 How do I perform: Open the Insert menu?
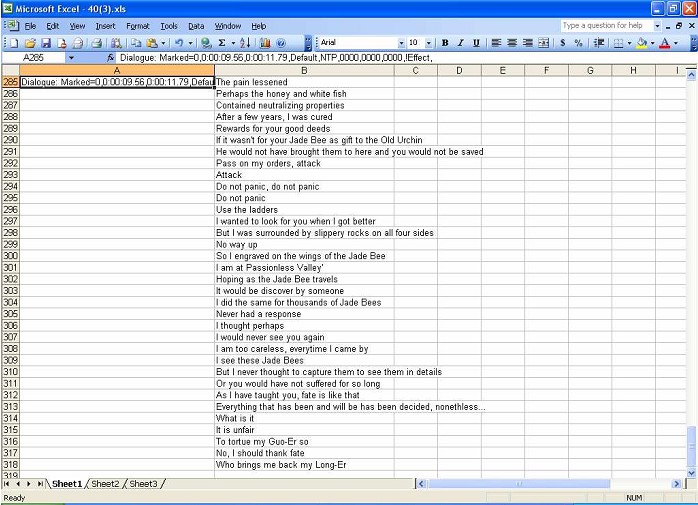point(105,26)
